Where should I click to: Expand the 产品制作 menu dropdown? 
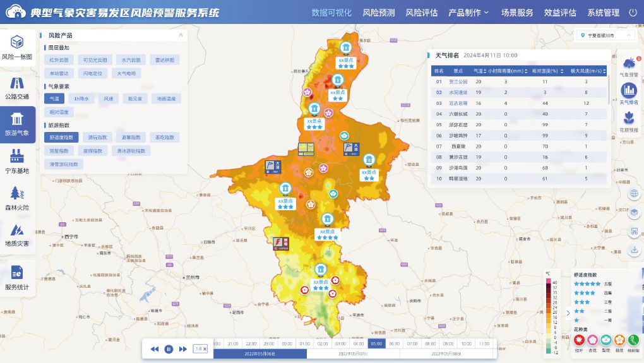click(468, 13)
